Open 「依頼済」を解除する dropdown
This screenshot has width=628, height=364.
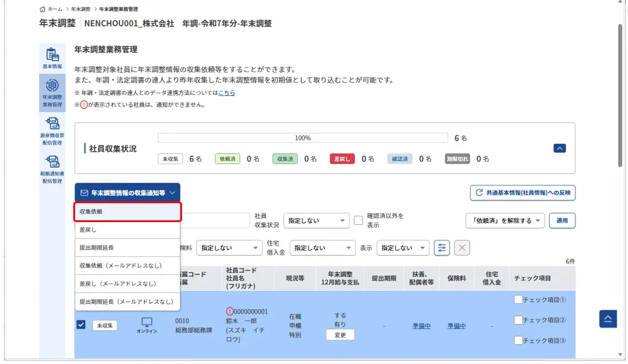click(x=504, y=220)
